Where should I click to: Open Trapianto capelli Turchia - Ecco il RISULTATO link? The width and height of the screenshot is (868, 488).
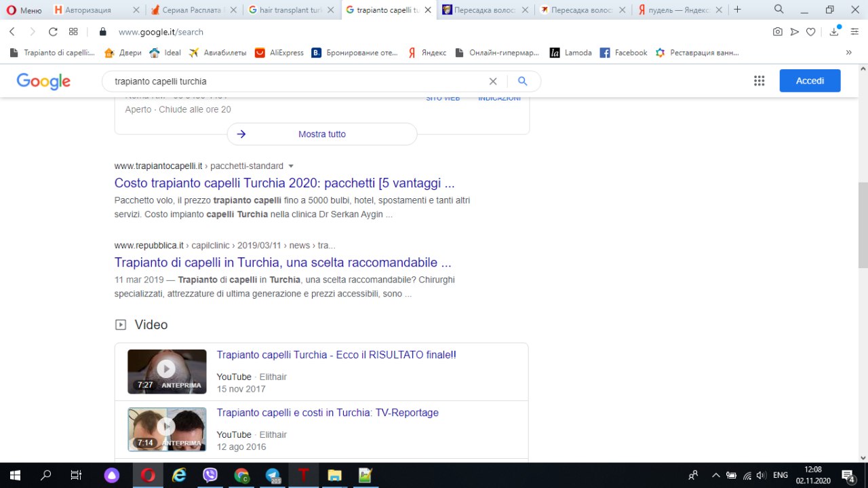coord(336,355)
